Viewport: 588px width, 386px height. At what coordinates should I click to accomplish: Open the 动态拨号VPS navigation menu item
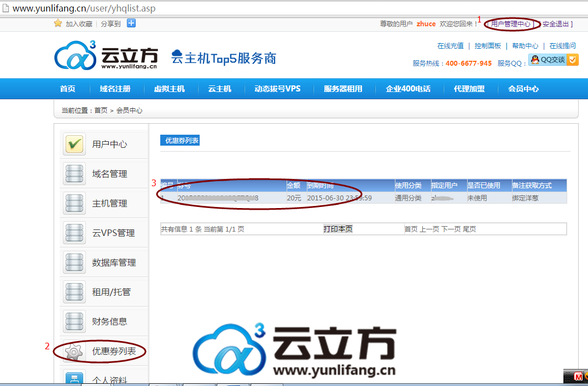click(277, 89)
